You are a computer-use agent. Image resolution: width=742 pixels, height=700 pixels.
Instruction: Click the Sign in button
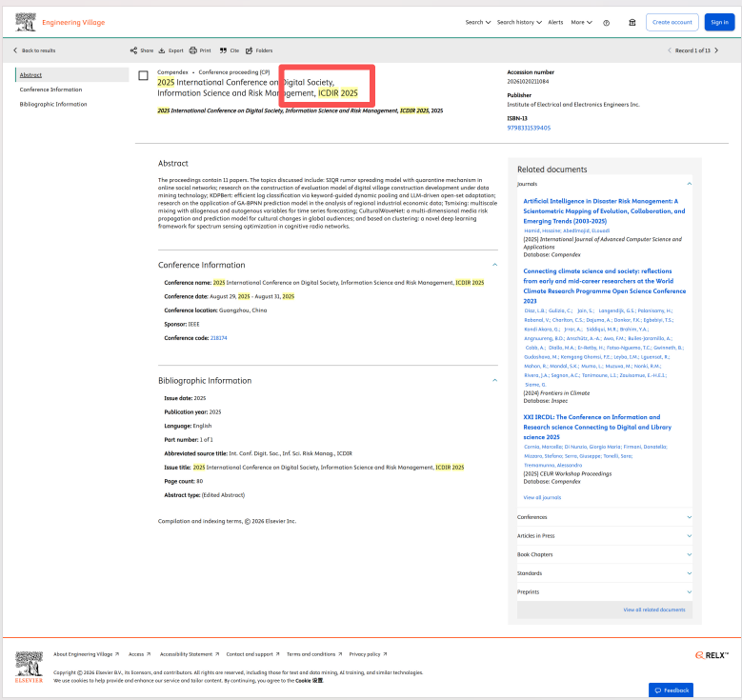(x=719, y=22)
